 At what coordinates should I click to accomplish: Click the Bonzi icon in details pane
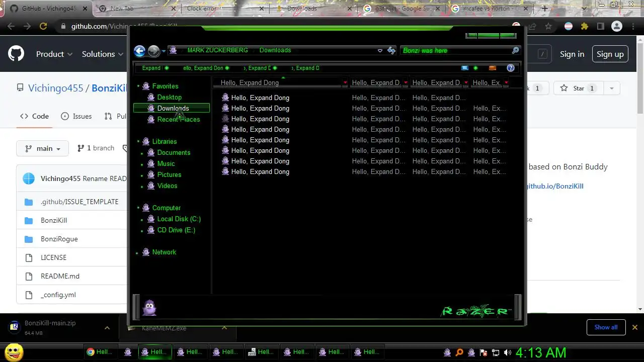(x=149, y=308)
